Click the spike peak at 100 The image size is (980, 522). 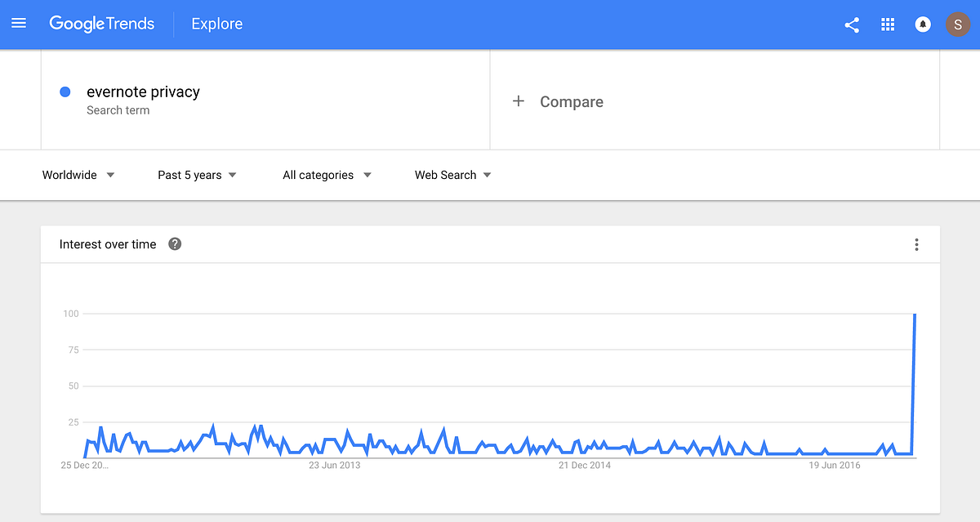coord(915,315)
